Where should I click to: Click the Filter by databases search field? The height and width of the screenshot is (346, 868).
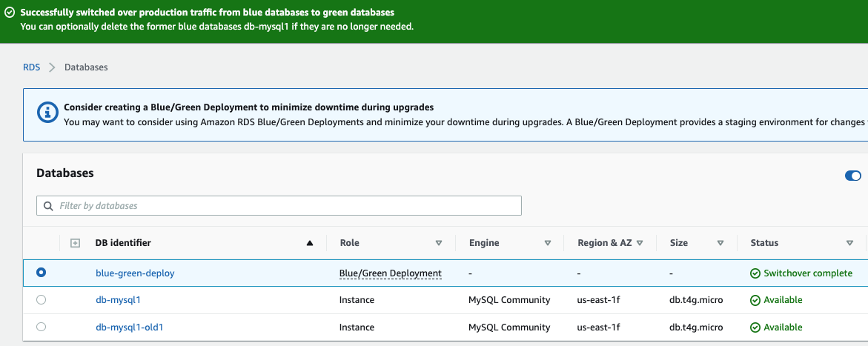[x=282, y=205]
